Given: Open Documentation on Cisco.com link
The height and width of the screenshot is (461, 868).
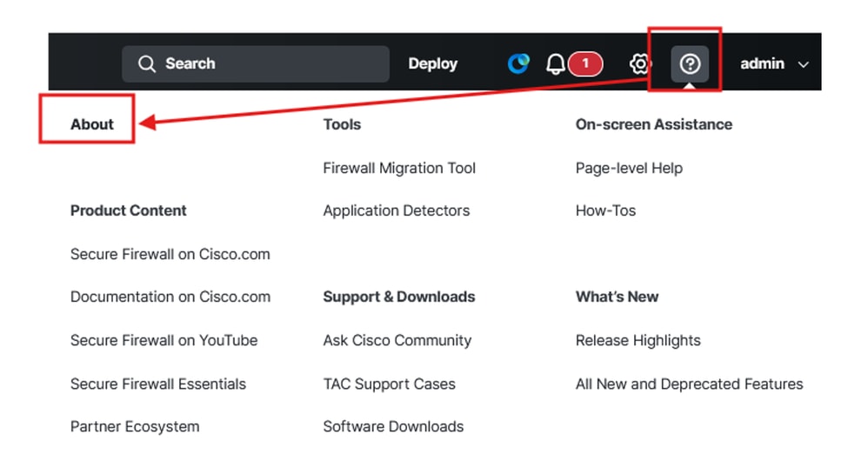Looking at the screenshot, I should [170, 297].
